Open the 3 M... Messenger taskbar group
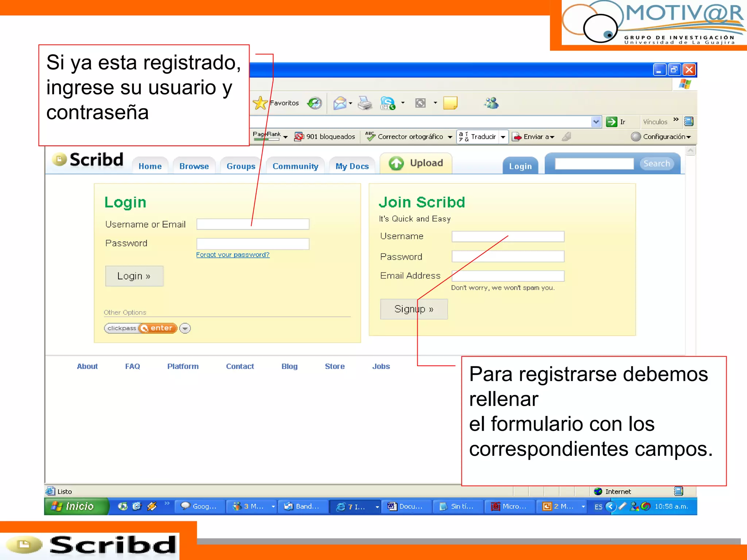Screen dimensions: 747x560 click(x=251, y=506)
